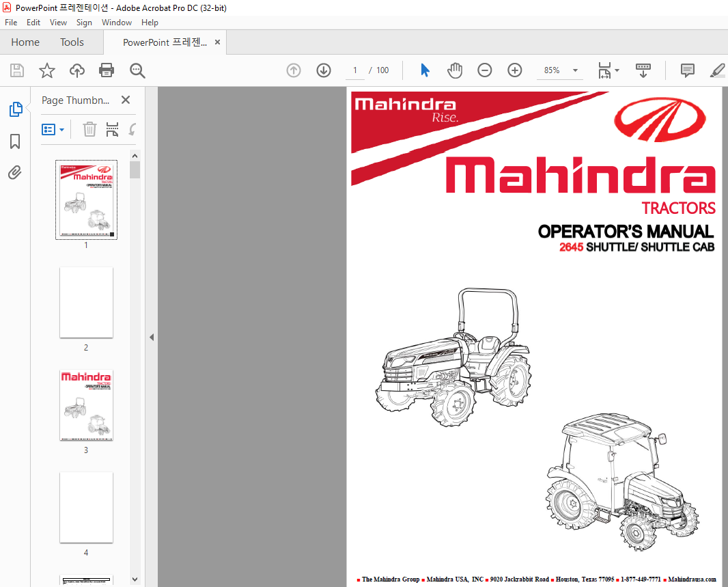728x587 pixels.
Task: Click the Mahindrausa.com footer text
Action: (692, 579)
